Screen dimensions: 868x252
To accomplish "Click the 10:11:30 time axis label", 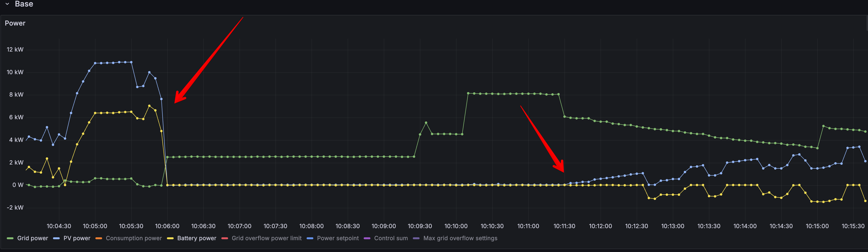I will click(564, 226).
